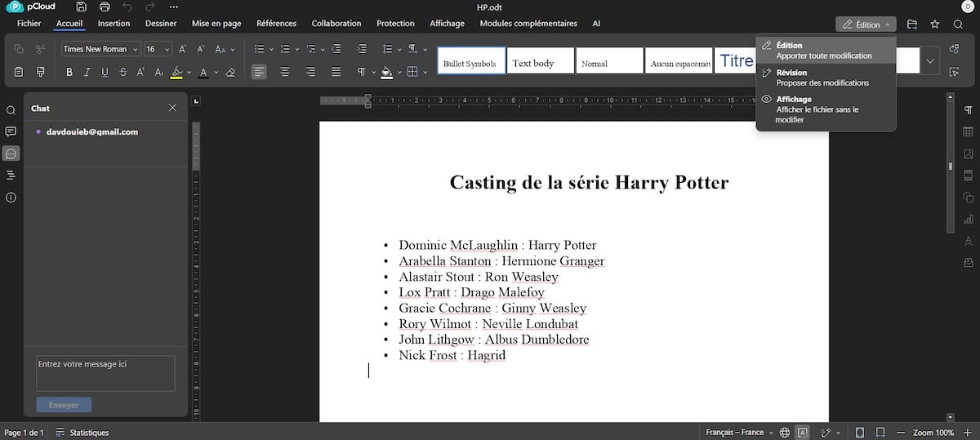Click the print icon in title bar
The width and height of the screenshot is (980, 440).
tap(105, 7)
